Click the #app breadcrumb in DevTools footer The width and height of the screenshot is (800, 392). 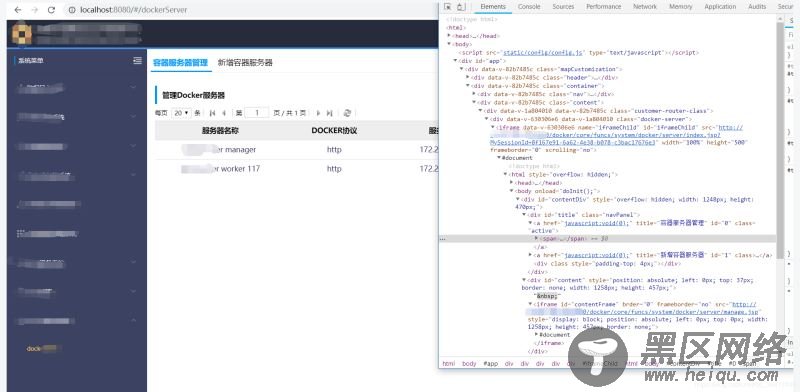(490, 363)
